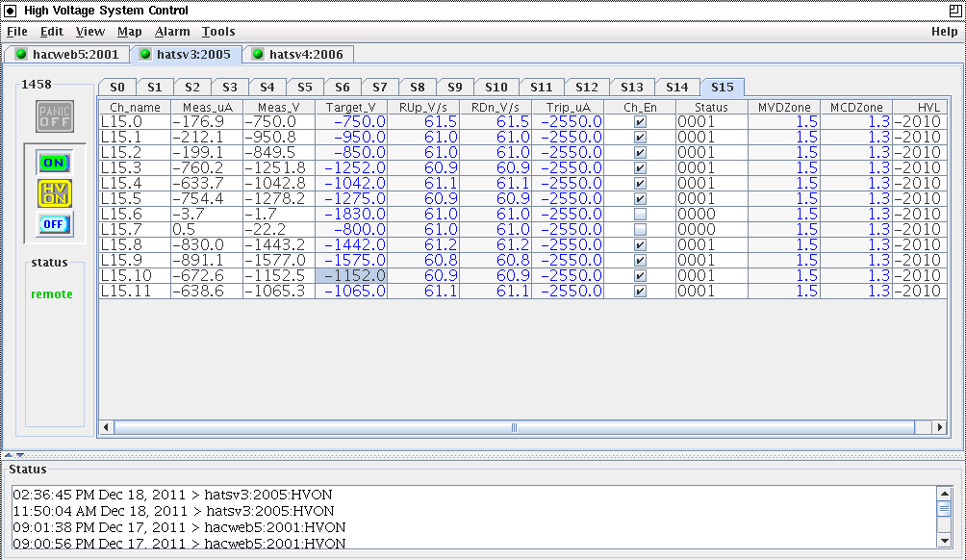Click Meas_V value -1443.2
Image resolution: width=966 pixels, height=560 pixels.
[x=275, y=245]
